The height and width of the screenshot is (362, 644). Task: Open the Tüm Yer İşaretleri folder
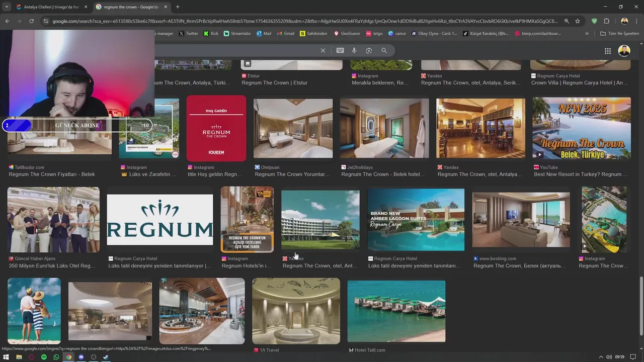point(620,34)
